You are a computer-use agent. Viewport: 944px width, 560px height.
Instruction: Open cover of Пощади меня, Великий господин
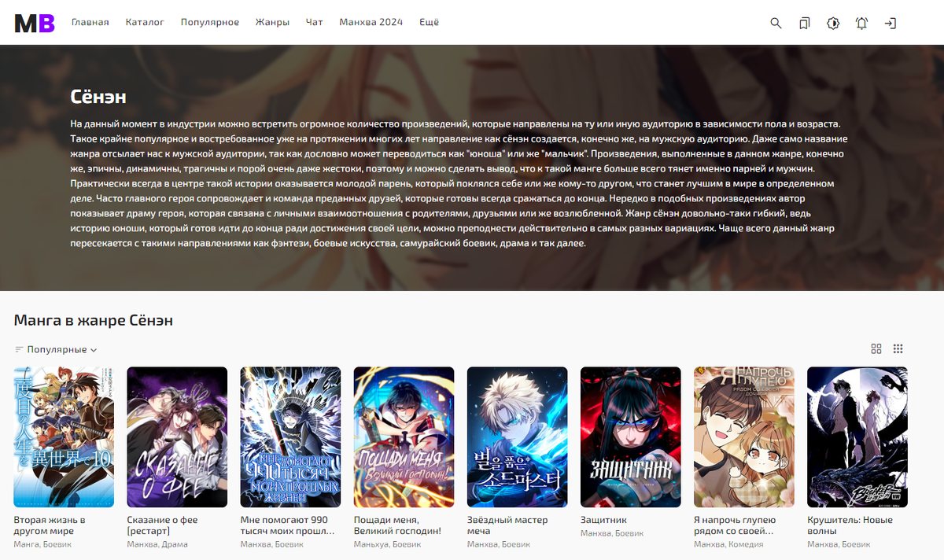point(404,437)
